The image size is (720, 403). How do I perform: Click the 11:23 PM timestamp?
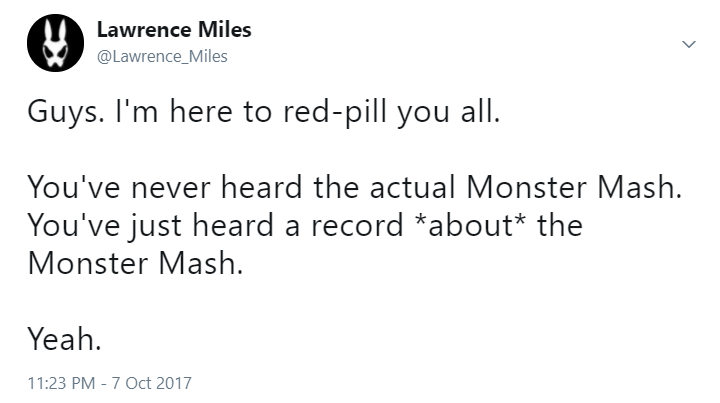(x=62, y=382)
